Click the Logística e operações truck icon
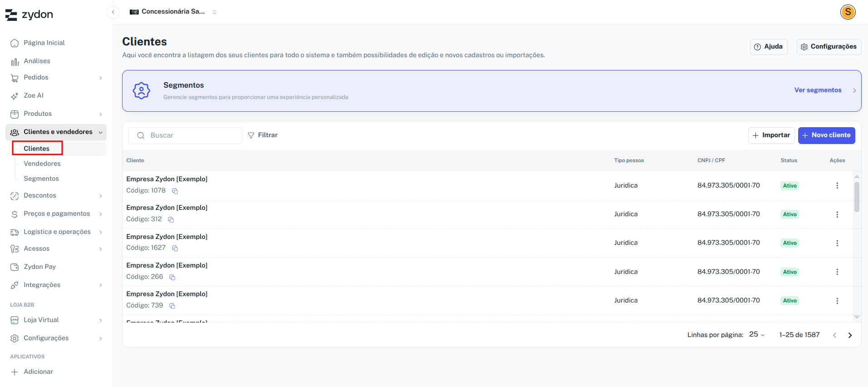Image resolution: width=868 pixels, height=387 pixels. pos(15,232)
